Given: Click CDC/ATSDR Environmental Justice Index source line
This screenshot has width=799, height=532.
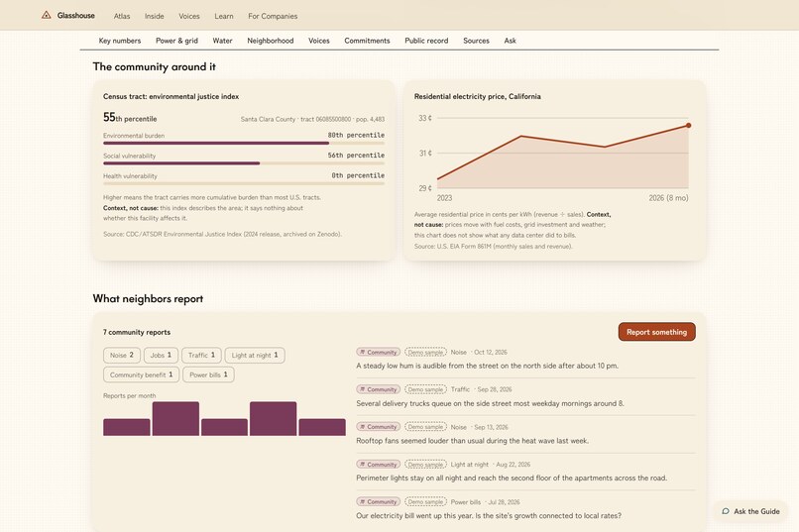Looking at the screenshot, I should click(x=222, y=234).
